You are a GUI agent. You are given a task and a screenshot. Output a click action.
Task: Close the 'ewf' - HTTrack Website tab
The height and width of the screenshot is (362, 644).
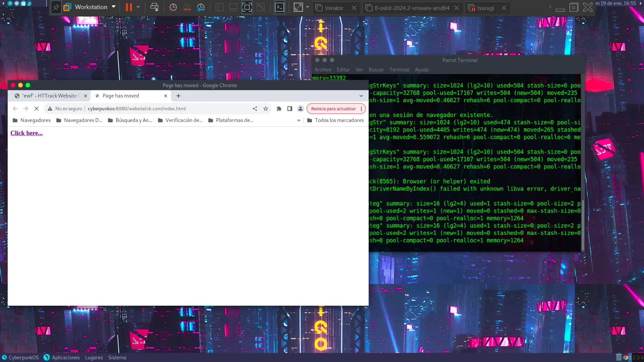pos(85,96)
